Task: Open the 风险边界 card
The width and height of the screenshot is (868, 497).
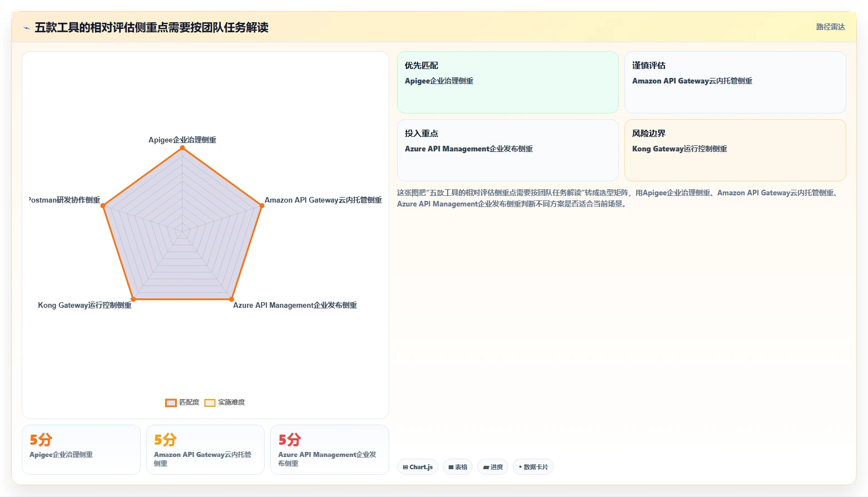Action: pyautogui.click(x=735, y=150)
